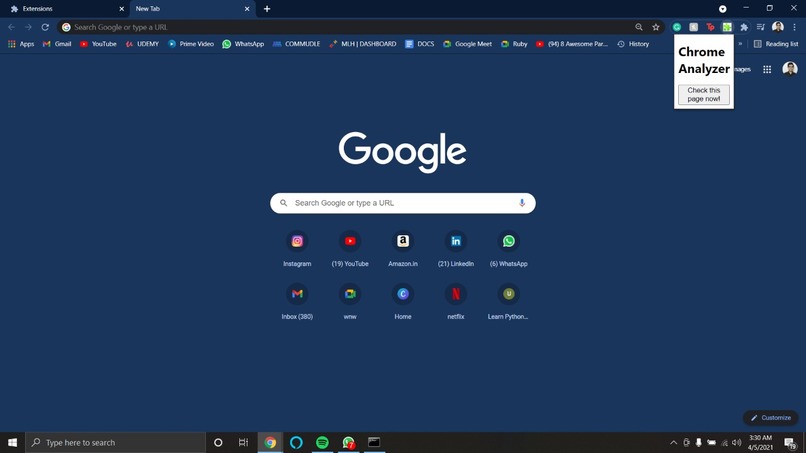
Task: Open the Google apps grid
Action: 767,69
